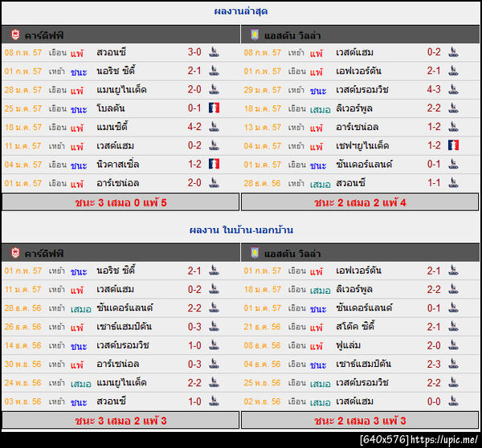482x448 pixels.
Task: Click date 24 พ.ย. 56
Action: click(x=22, y=382)
